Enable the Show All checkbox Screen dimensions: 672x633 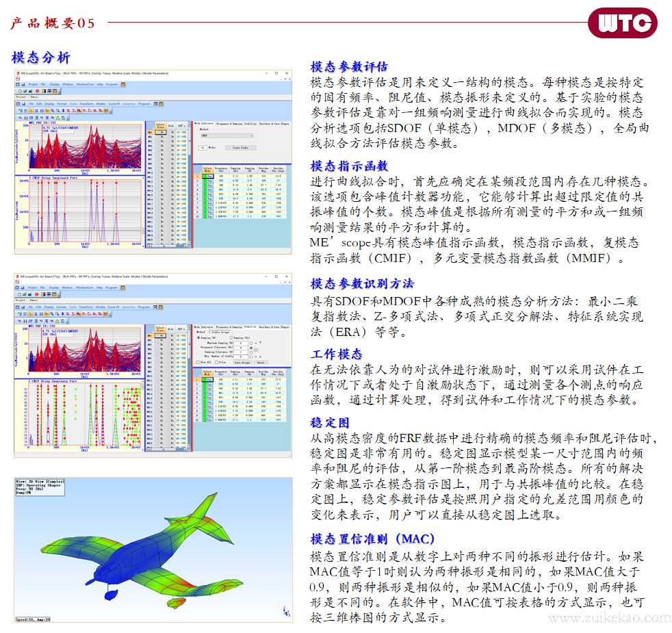click(197, 362)
